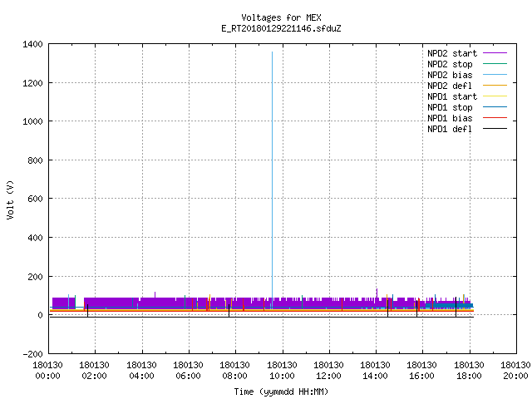532x399 pixels.
Task: Click the 200 y-axis tick label
Action: pyautogui.click(x=35, y=277)
